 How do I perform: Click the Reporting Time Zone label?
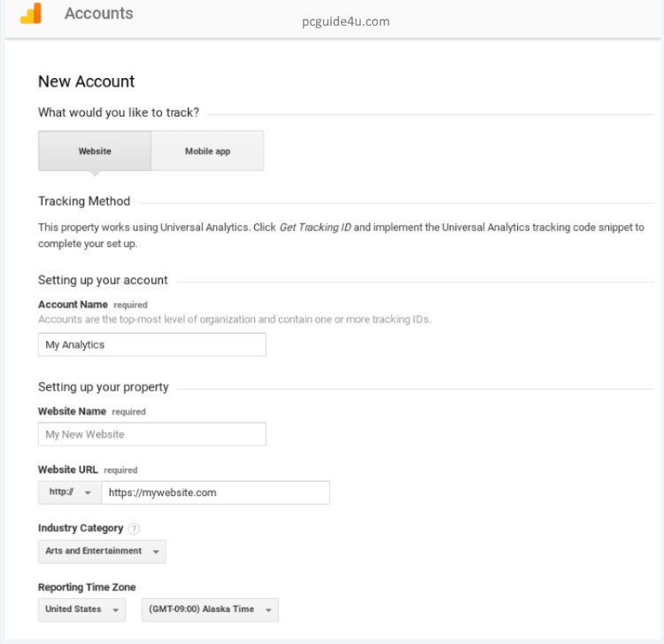tap(87, 587)
